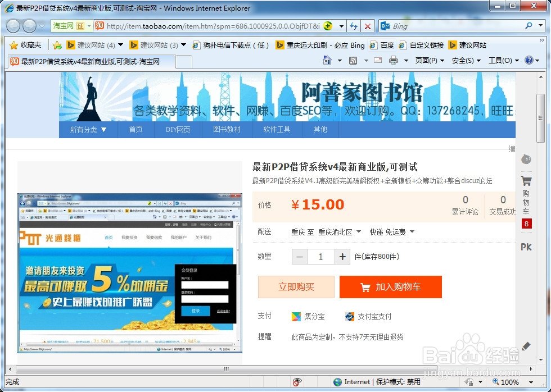This screenshot has height=392, width=551.
Task: Click the green compatibility view icon in address bar
Action: tap(328, 26)
